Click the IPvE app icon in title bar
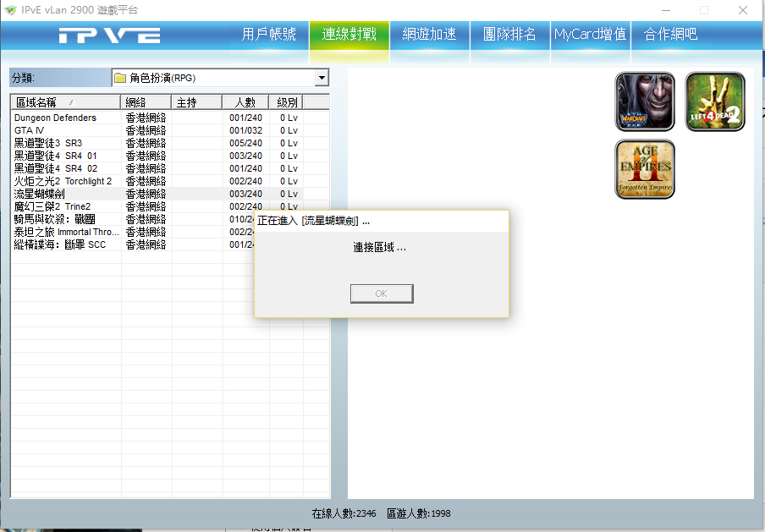The height and width of the screenshot is (532, 765). [x=10, y=10]
